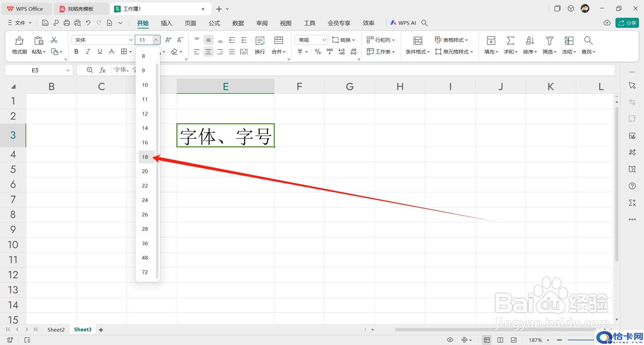644x345 pixels.
Task: Open the 宋体 font name dropdown
Action: tap(131, 40)
